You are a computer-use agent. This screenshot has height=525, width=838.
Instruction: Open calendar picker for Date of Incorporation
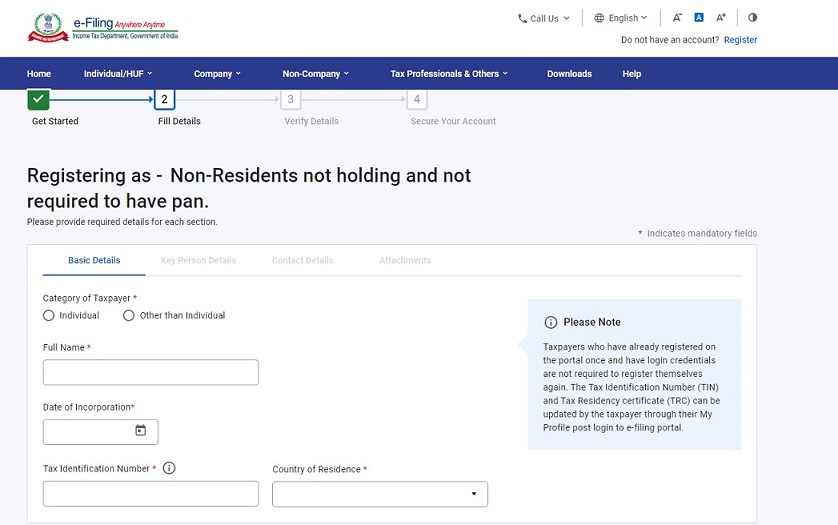click(x=140, y=431)
